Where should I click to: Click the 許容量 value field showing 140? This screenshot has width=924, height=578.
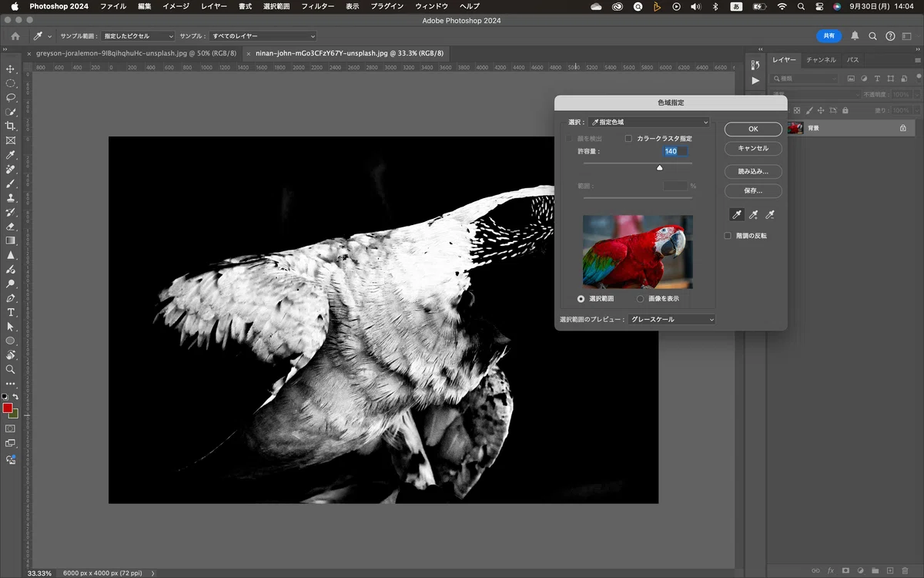coord(675,152)
